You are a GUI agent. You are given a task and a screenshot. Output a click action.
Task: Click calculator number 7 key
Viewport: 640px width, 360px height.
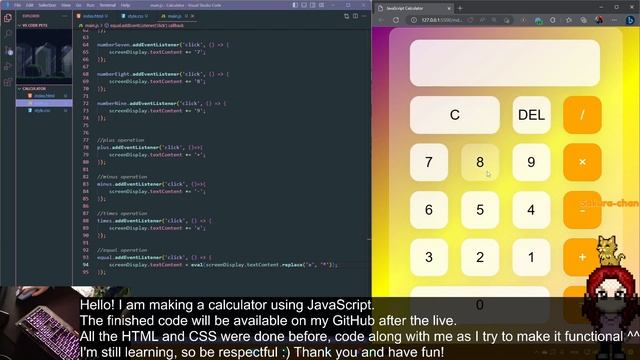coord(429,162)
